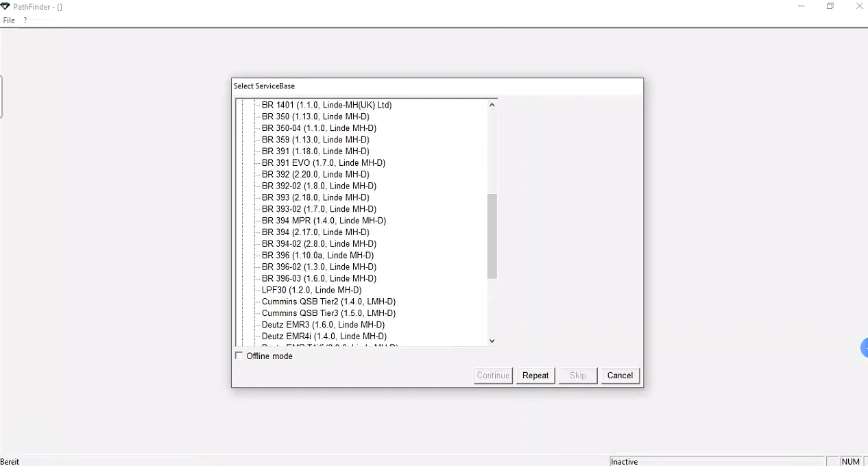Pick LPF30 (1.2.0, Linde MH-D)
Viewport: 868px width, 466px height.
coord(311,291)
